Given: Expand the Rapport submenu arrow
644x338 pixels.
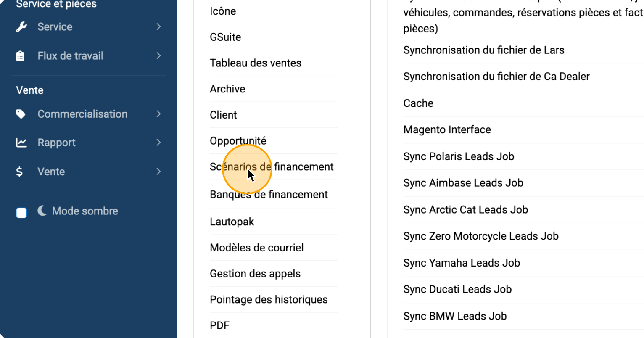Looking at the screenshot, I should 158,143.
